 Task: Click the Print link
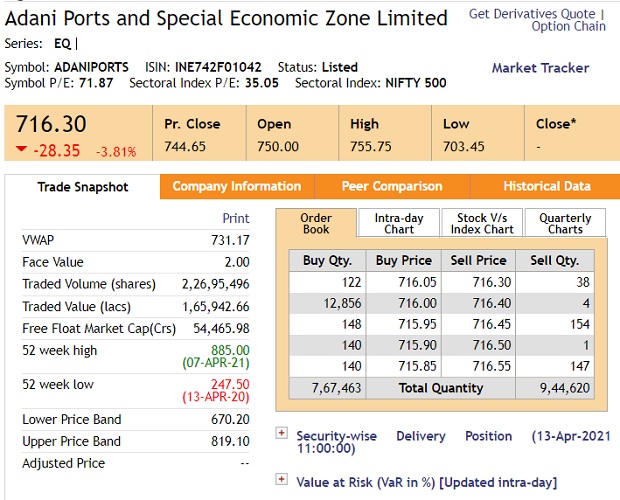pos(236,218)
